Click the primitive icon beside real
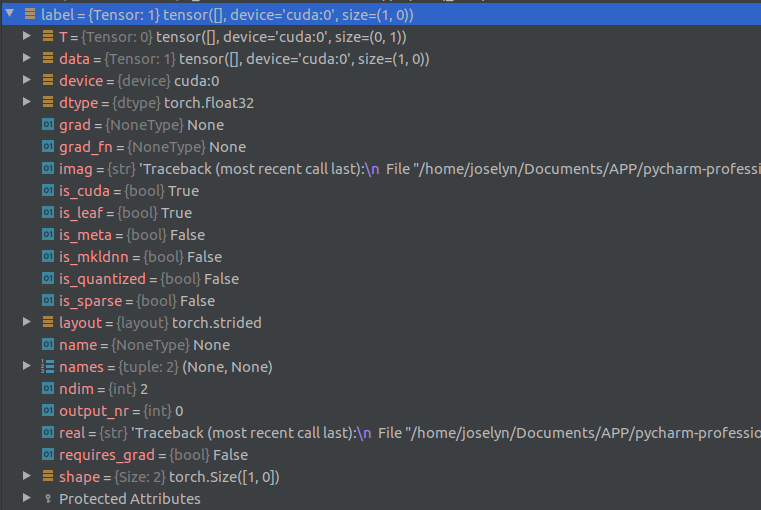This screenshot has height=510, width=761. click(x=48, y=432)
